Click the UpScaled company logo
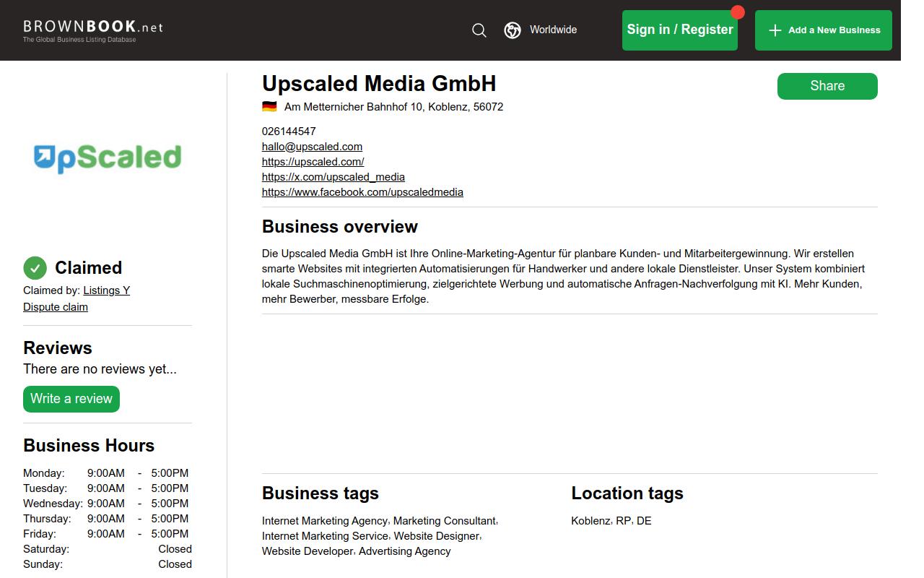The image size is (924, 578). [x=107, y=157]
